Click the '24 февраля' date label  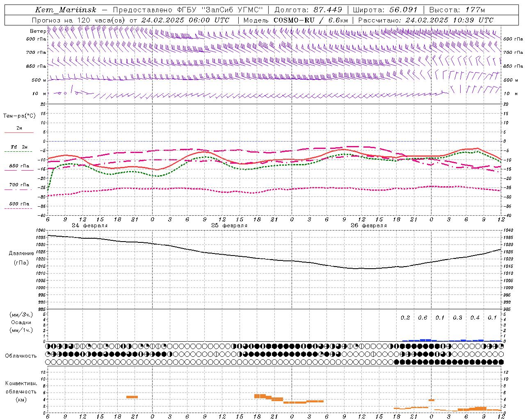(90, 226)
